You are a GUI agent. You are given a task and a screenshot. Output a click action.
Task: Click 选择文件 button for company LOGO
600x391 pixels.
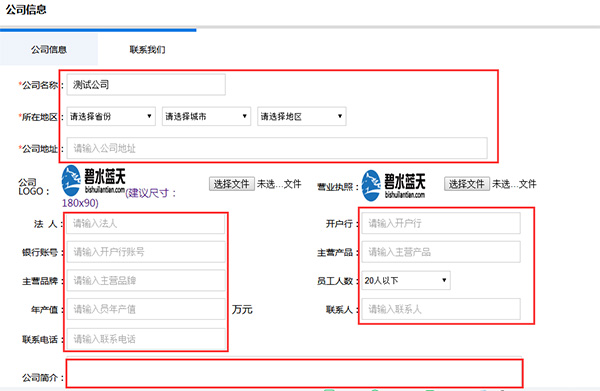pos(232,184)
